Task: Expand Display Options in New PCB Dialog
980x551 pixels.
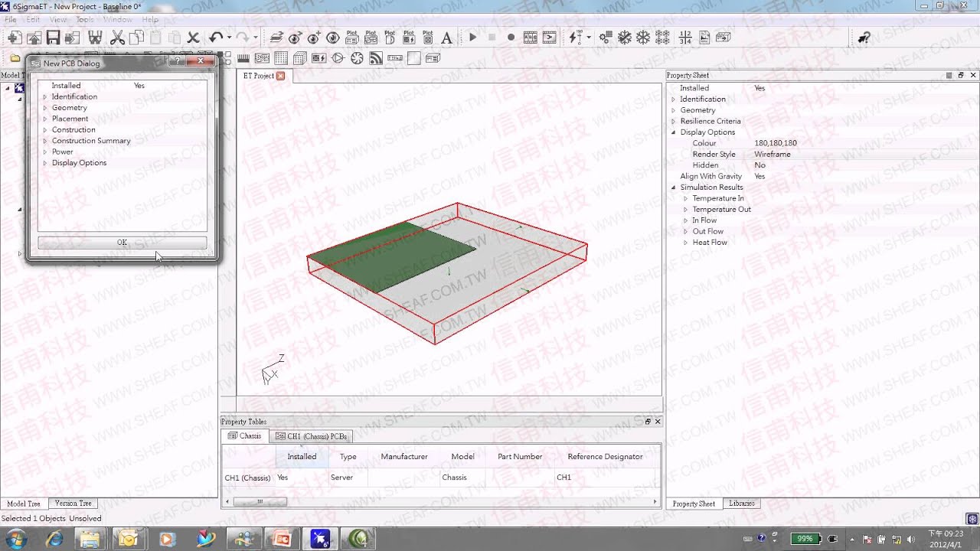Action: (45, 163)
